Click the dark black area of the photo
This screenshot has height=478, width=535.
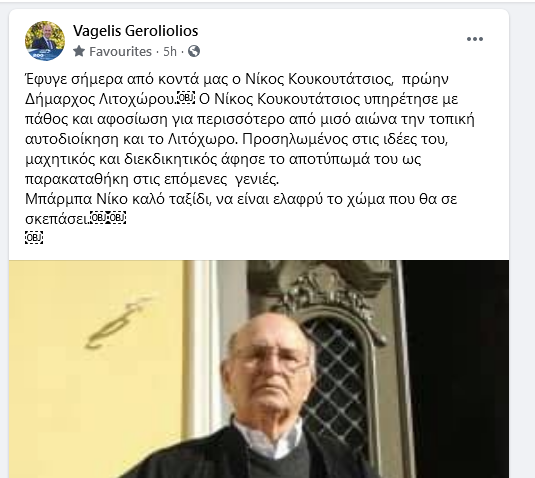457,368
